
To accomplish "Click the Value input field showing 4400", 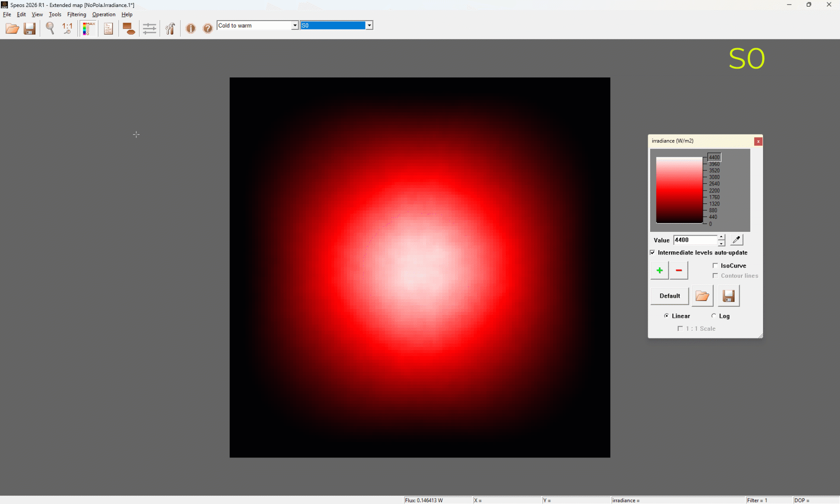I will click(x=695, y=240).
